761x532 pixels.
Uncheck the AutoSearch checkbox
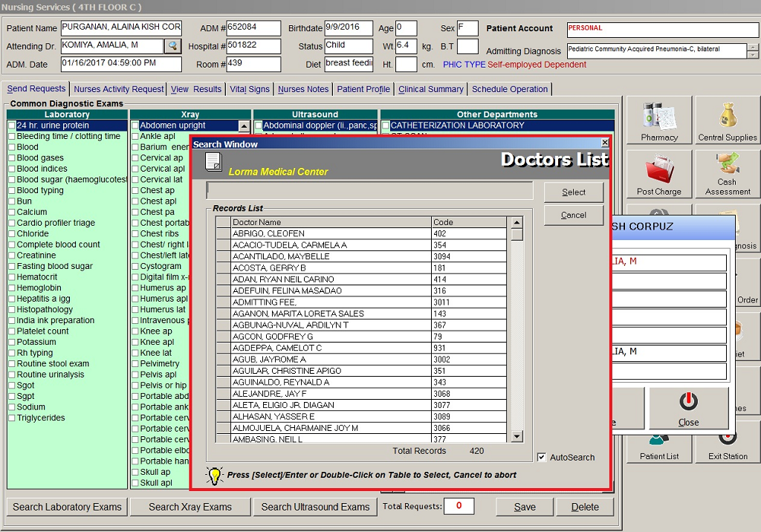tap(542, 458)
